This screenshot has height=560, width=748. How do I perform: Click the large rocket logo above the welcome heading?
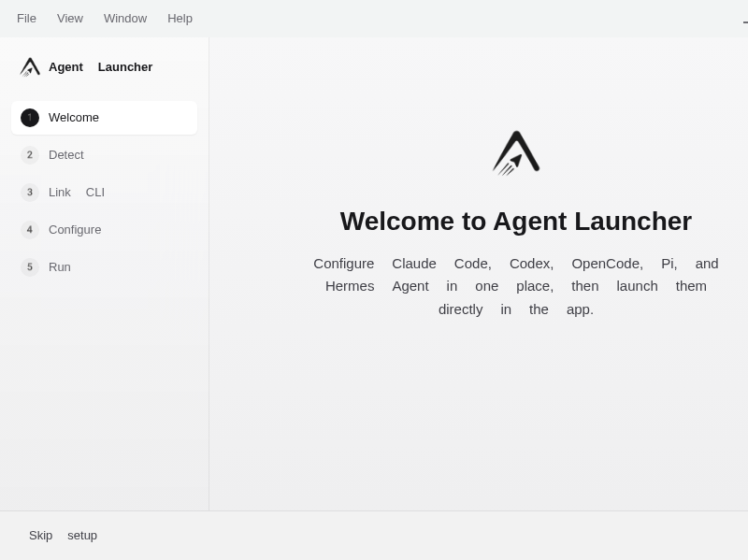click(516, 153)
